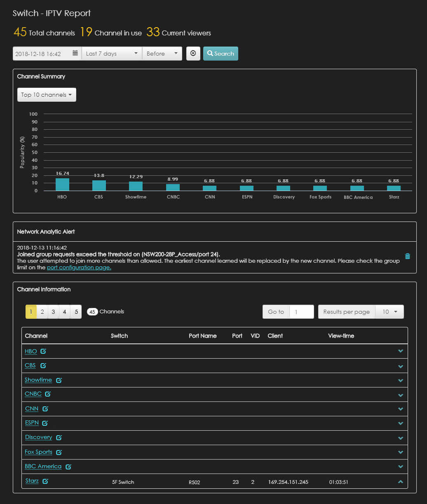427x504 pixels.
Task: Click the View-time column header
Action: point(341,336)
